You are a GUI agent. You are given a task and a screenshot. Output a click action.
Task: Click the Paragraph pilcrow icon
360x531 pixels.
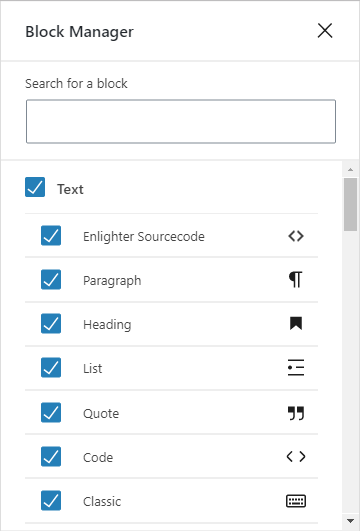[296, 280]
